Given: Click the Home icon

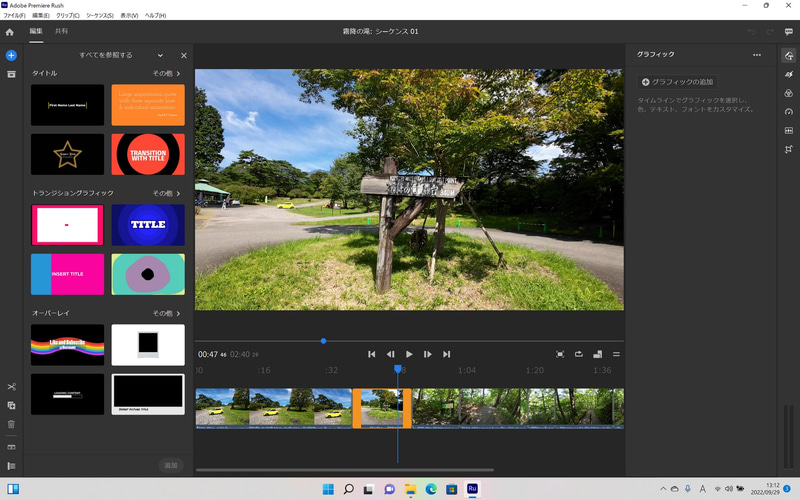Looking at the screenshot, I should point(9,32).
